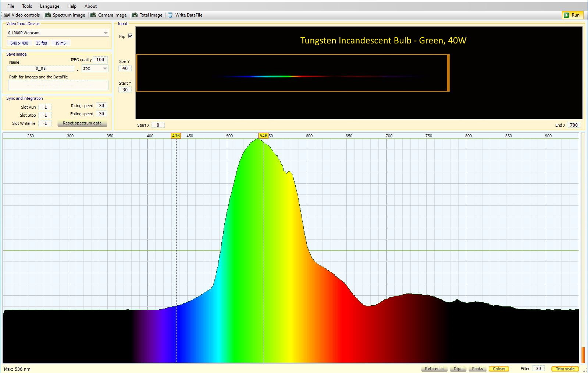The image size is (588, 373).
Task: Open the Help menu
Action: point(72,6)
